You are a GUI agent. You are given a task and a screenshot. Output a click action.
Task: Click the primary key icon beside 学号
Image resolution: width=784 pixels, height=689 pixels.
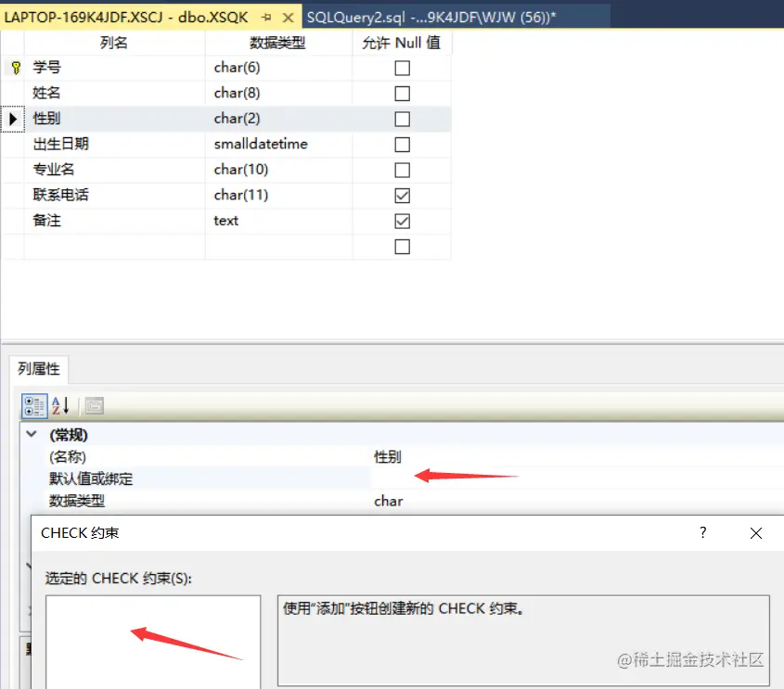coord(16,68)
